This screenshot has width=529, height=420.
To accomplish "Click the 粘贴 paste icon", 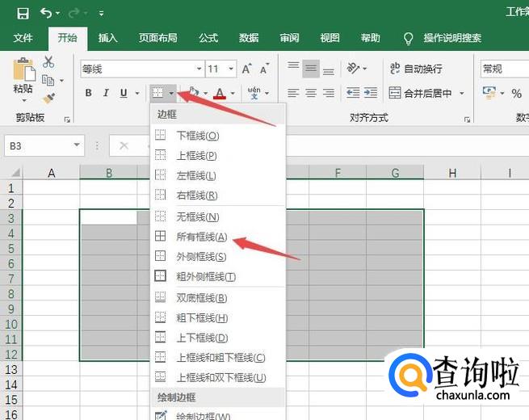I will pyautogui.click(x=23, y=69).
